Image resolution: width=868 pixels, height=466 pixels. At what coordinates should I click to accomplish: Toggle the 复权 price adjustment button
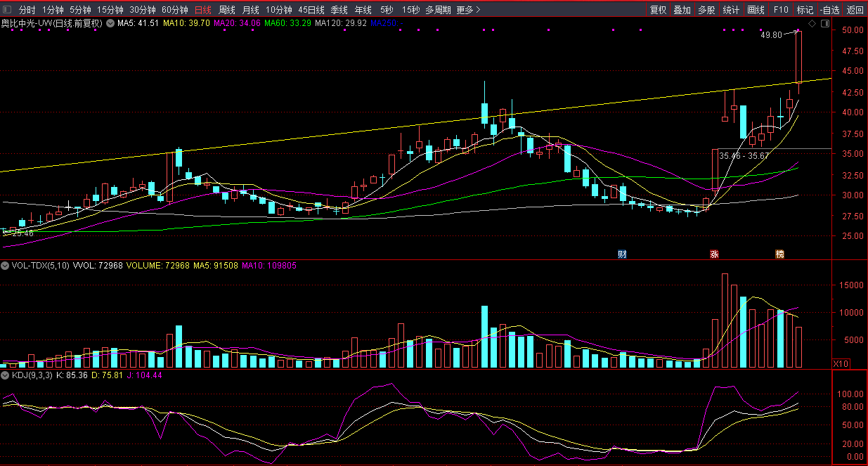click(x=658, y=10)
